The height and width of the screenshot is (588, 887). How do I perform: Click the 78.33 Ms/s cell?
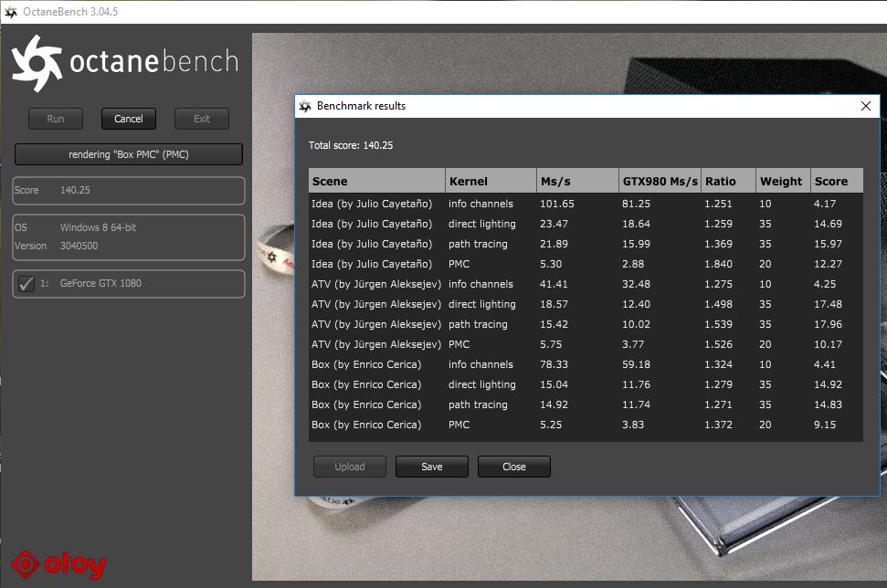pyautogui.click(x=554, y=364)
